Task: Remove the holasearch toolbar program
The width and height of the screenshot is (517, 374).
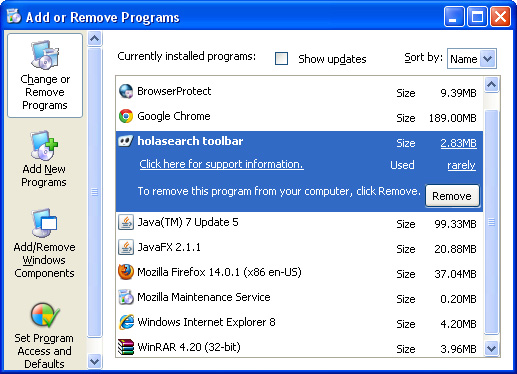Action: [452, 196]
